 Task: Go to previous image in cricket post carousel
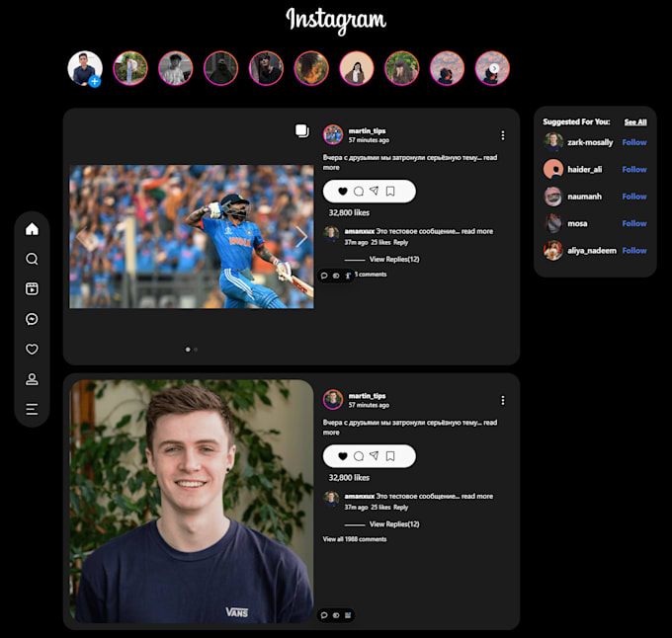[x=82, y=236]
